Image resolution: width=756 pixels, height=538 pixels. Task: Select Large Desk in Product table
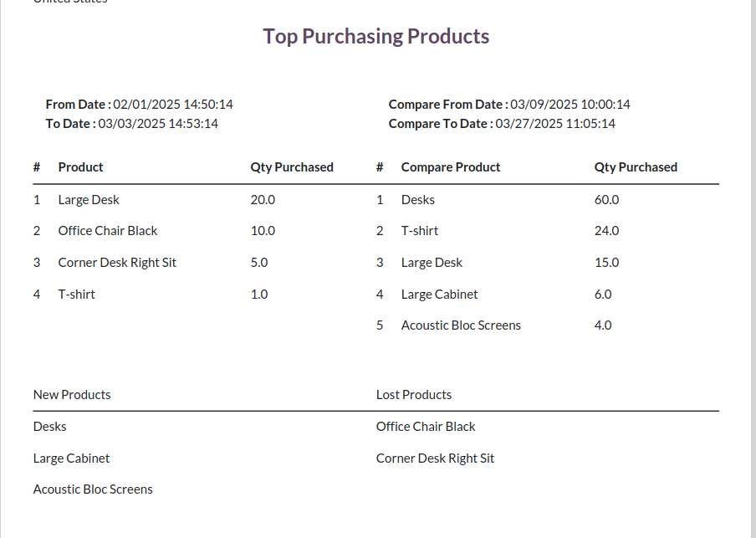89,200
